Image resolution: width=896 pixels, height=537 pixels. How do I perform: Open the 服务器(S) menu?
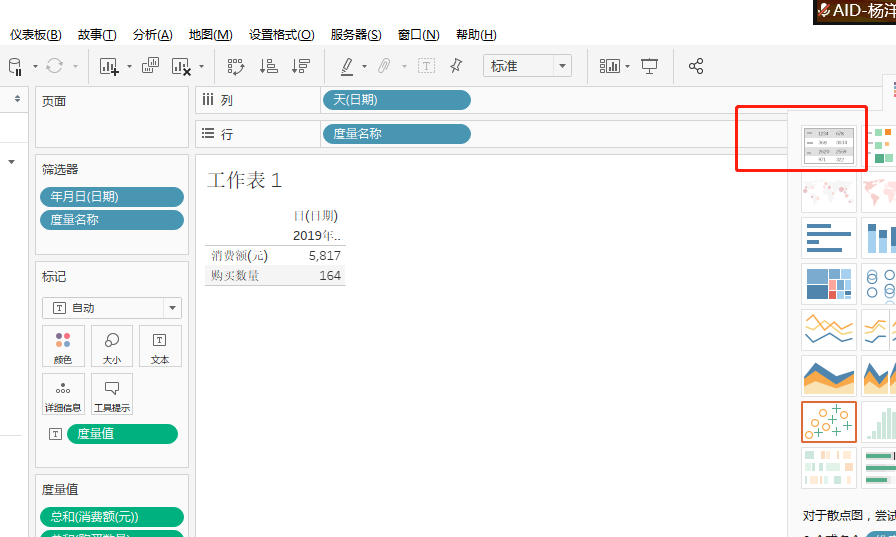click(356, 35)
